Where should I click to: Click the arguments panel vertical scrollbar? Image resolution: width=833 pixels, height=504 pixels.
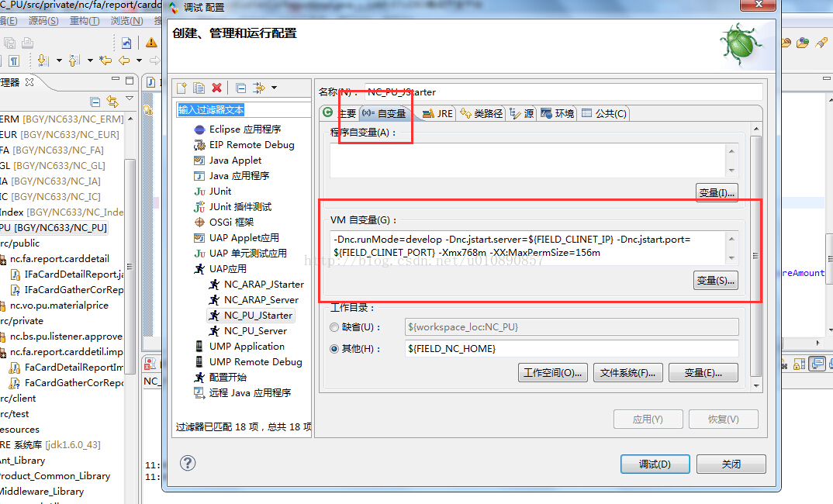[756, 257]
